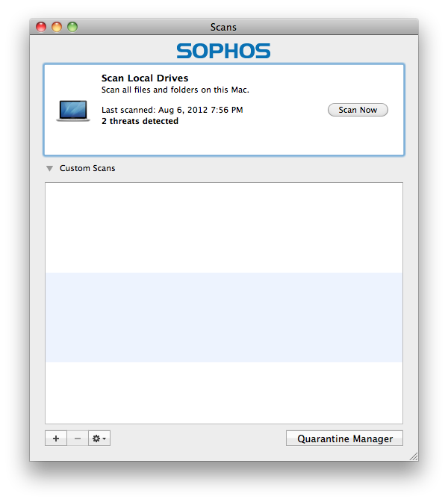Open the gear action dropdown menu
Screen dimensions: 448x502
[x=99, y=439]
